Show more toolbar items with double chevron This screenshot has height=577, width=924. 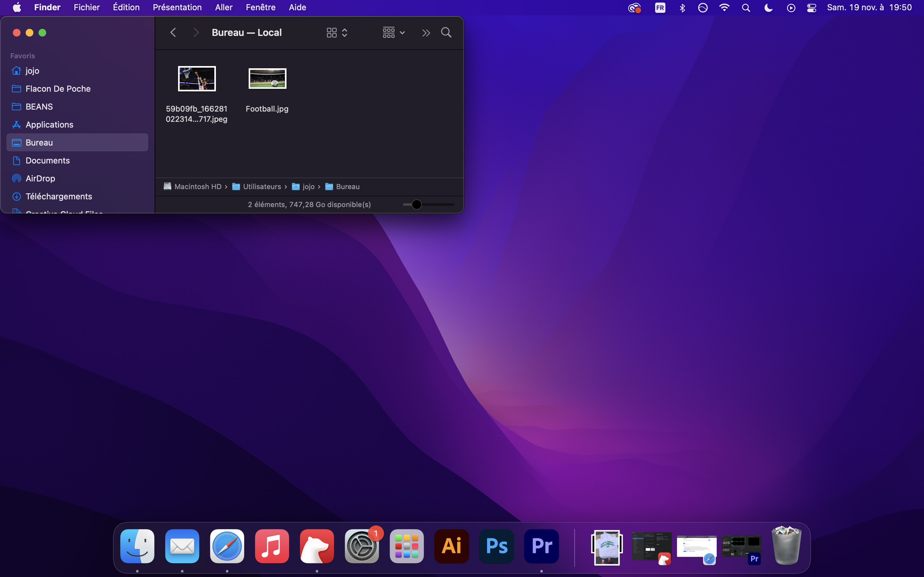[426, 33]
